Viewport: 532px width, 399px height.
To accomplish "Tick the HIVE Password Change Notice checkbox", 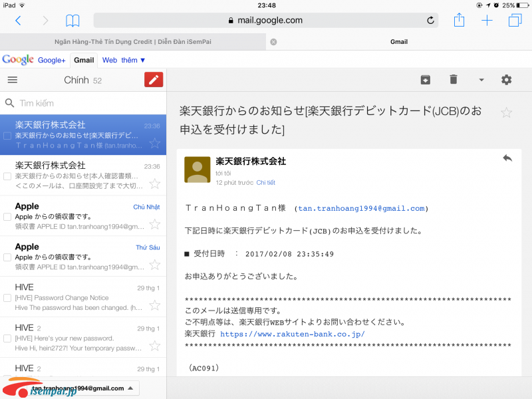I will click(x=7, y=297).
